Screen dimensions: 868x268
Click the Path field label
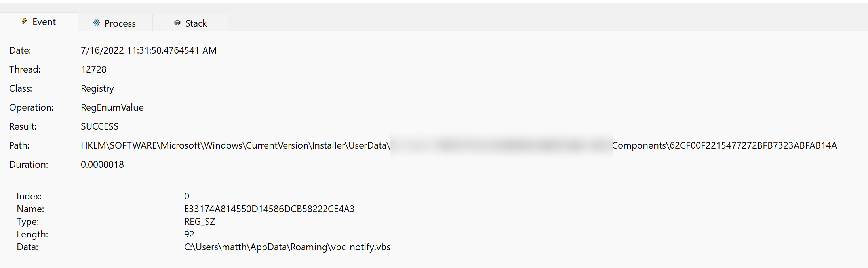[19, 145]
